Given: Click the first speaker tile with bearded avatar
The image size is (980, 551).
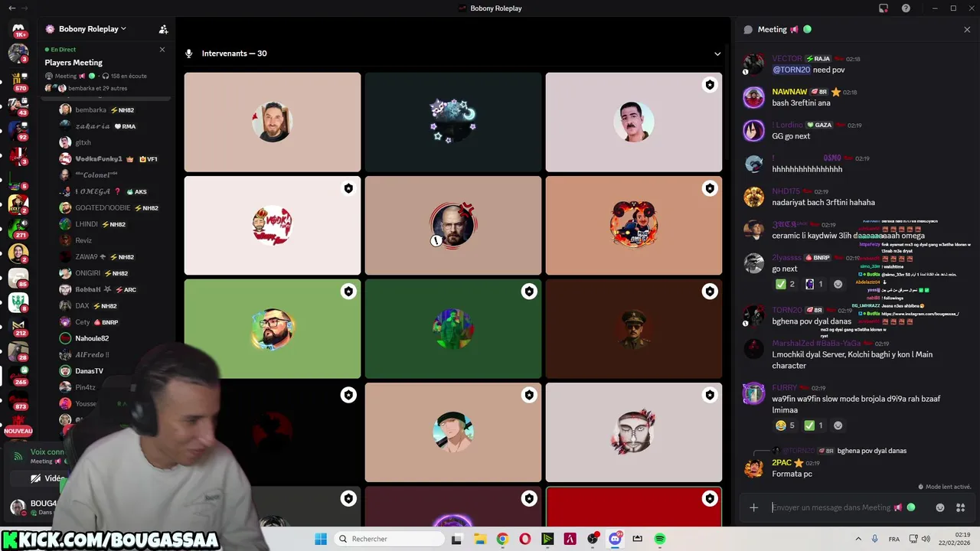Looking at the screenshot, I should point(272,122).
